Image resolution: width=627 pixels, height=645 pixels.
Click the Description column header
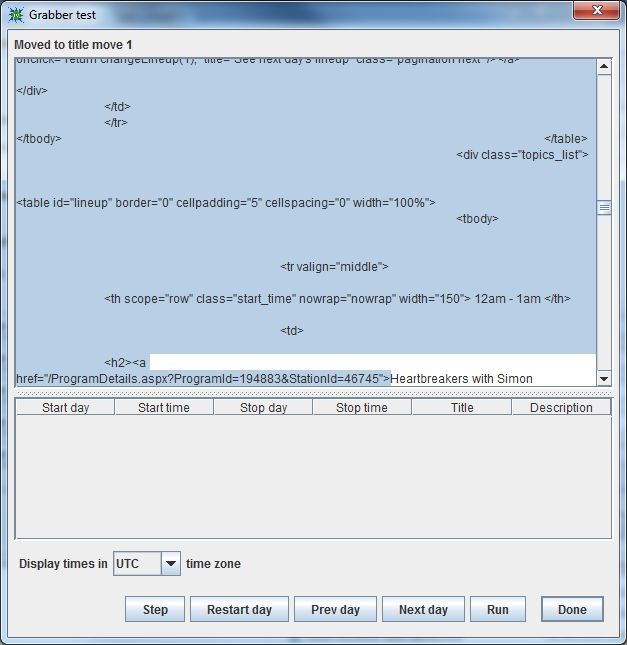pos(561,408)
